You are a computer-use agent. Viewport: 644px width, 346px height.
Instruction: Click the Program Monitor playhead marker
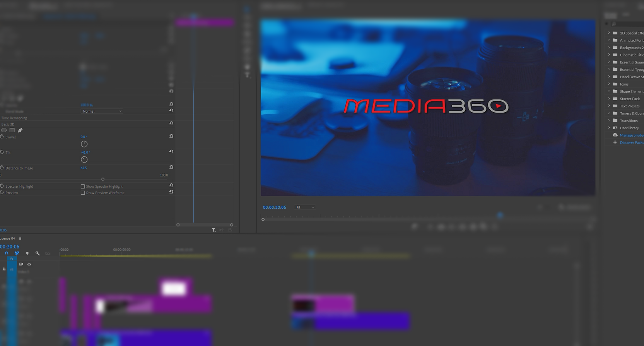(x=500, y=215)
